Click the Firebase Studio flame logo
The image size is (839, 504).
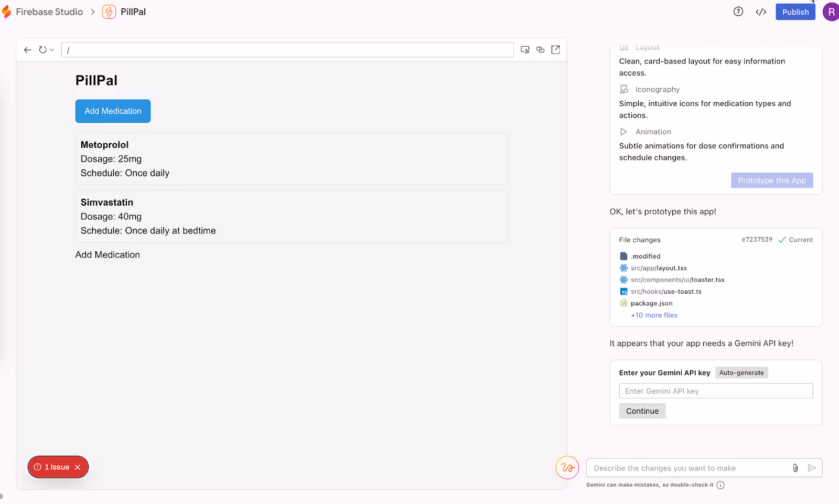click(6, 12)
